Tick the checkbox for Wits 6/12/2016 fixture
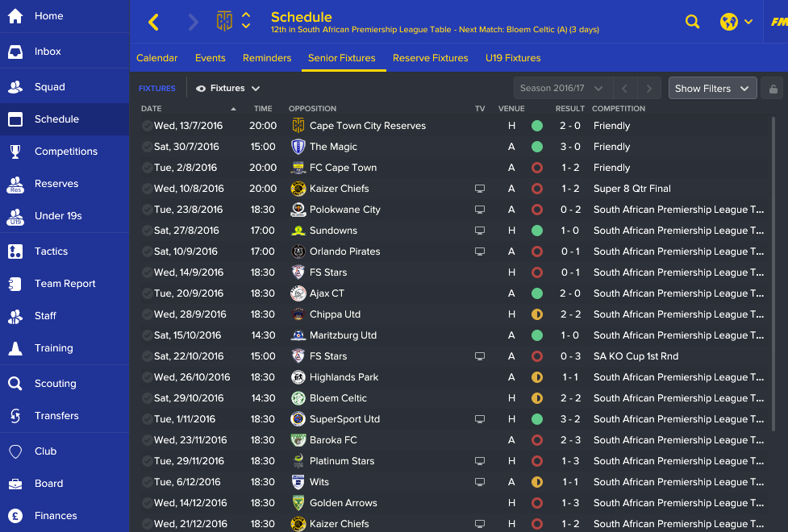This screenshot has height=532, width=788. tap(147, 482)
